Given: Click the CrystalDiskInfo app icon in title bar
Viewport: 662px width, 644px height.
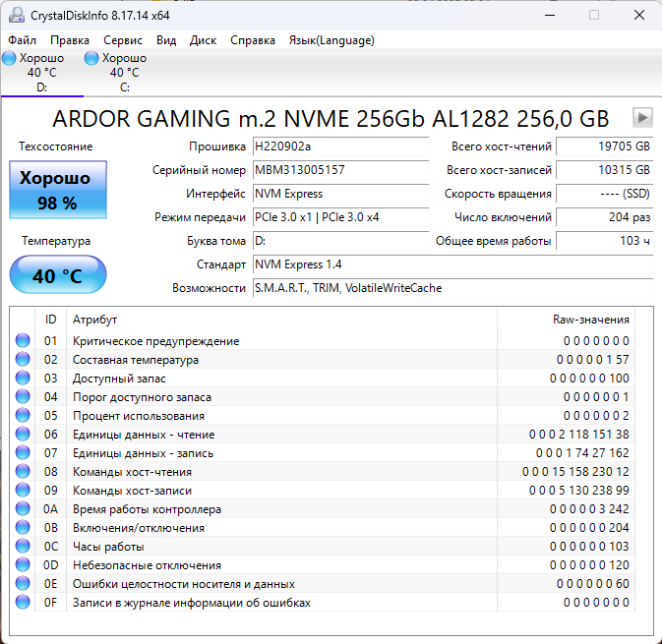Looking at the screenshot, I should point(14,15).
